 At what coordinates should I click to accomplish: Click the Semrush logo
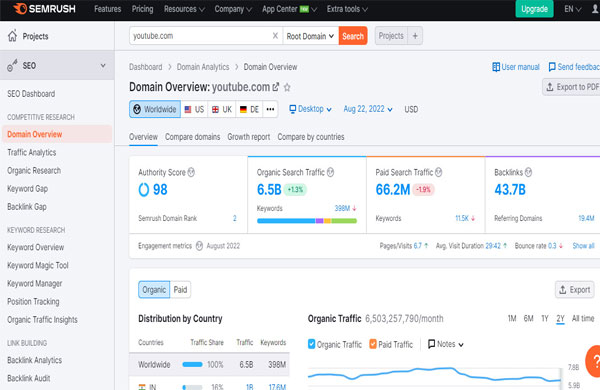(44, 8)
